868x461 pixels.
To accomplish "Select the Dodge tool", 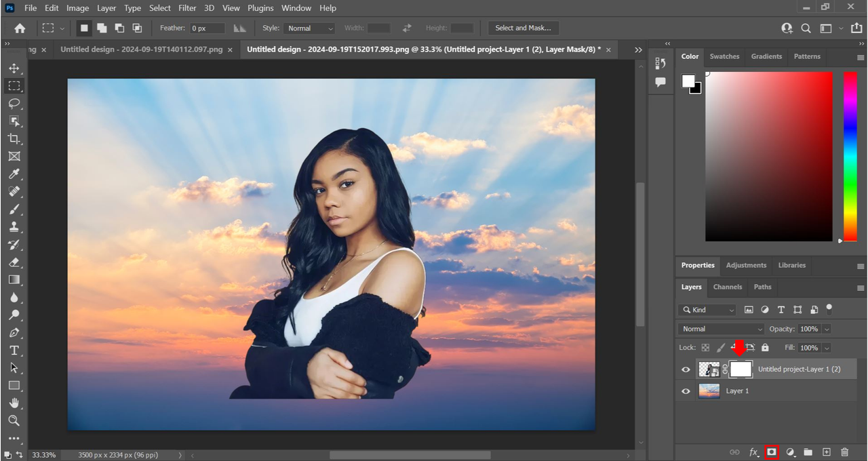I will point(14,315).
